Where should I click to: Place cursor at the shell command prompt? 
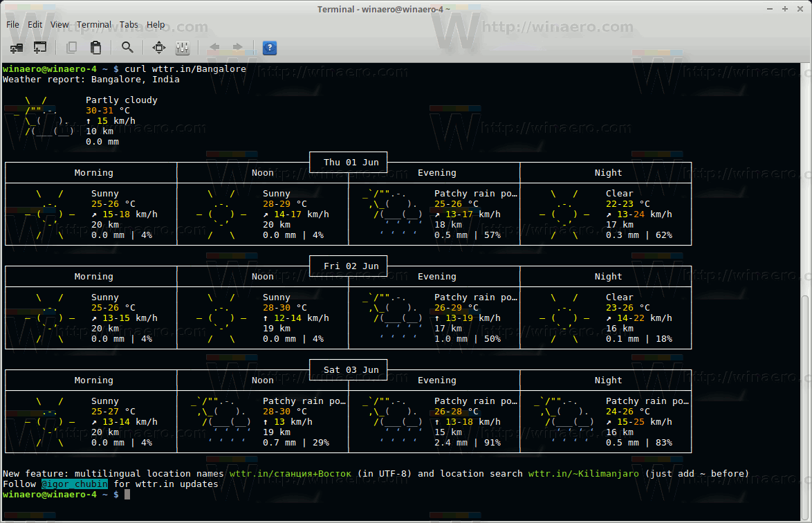tap(128, 495)
